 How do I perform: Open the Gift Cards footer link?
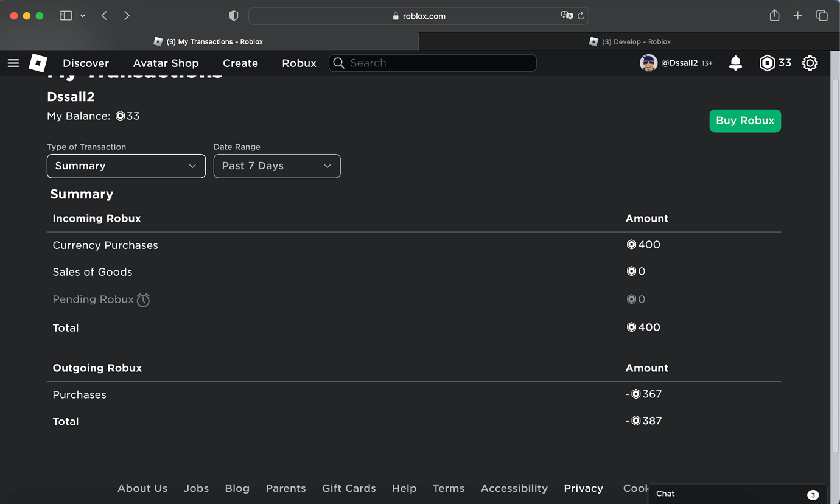[349, 488]
